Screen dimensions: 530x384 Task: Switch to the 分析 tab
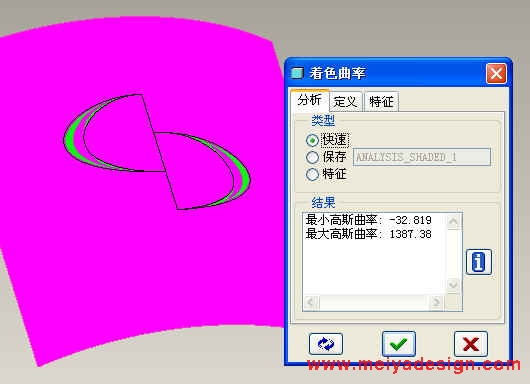tap(310, 100)
